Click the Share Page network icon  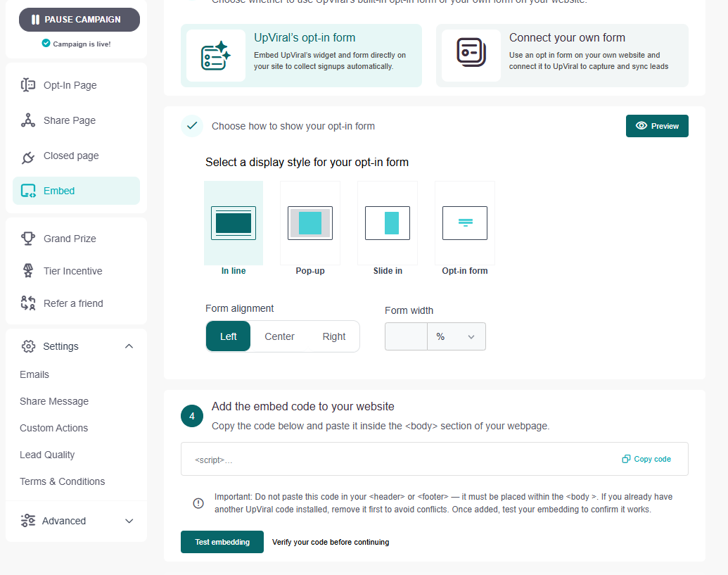click(x=28, y=120)
